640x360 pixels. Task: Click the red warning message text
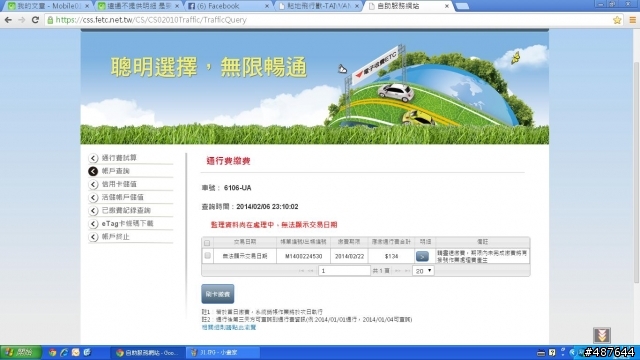tap(274, 225)
